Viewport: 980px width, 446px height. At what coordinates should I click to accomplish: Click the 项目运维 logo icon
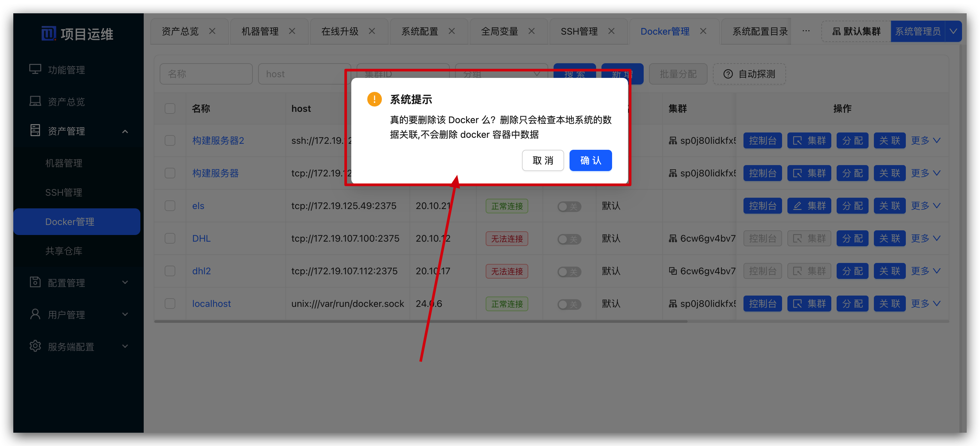tap(48, 34)
